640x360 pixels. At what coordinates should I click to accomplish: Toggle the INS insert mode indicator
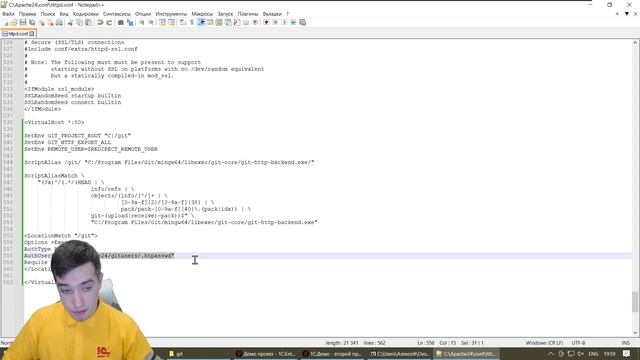pos(625,343)
